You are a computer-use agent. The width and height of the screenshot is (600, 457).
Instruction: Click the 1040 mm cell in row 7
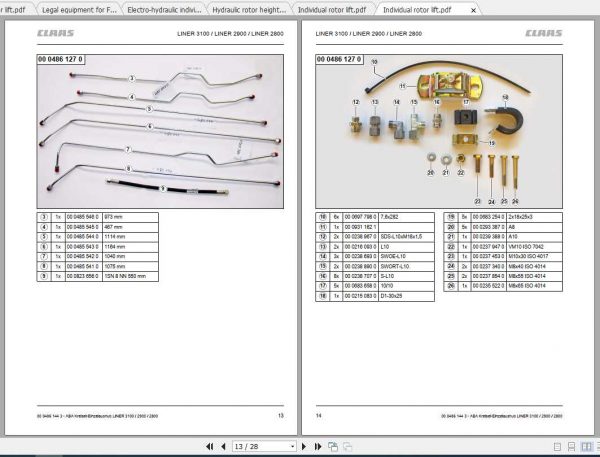(x=130, y=256)
